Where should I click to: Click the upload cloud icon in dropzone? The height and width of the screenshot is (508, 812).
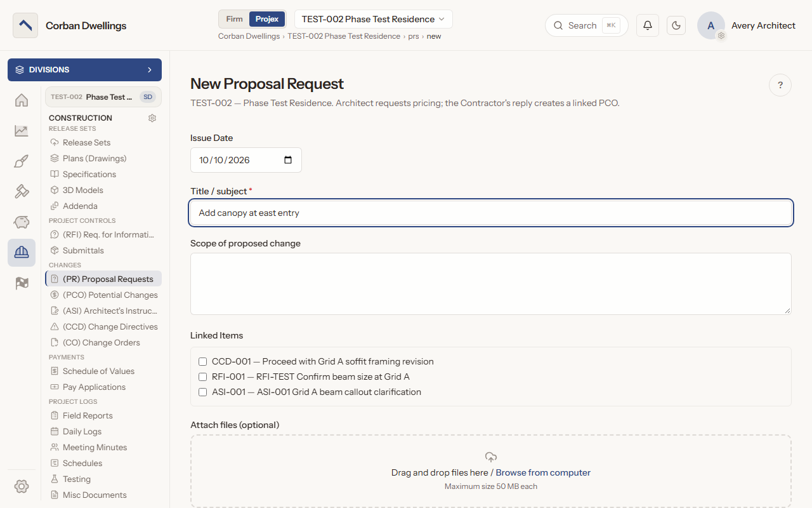[x=491, y=457]
